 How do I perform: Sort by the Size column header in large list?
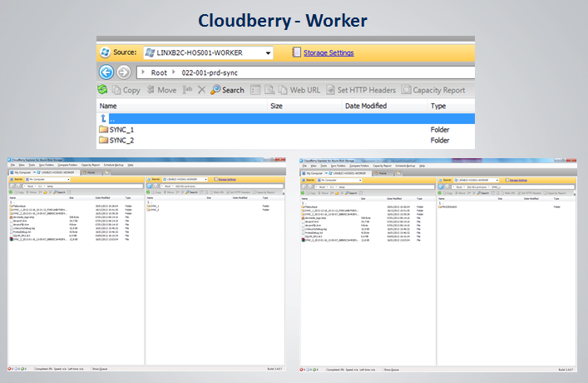[304, 106]
